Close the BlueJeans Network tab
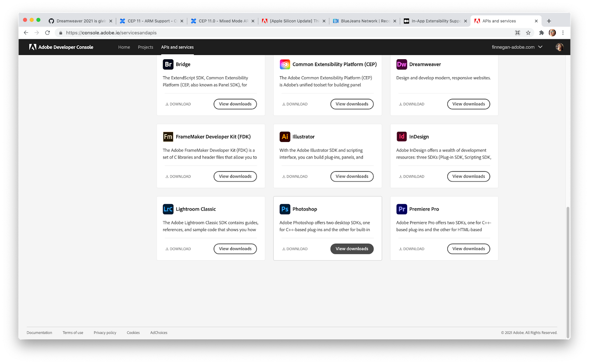The height and width of the screenshot is (364, 589). (x=395, y=21)
